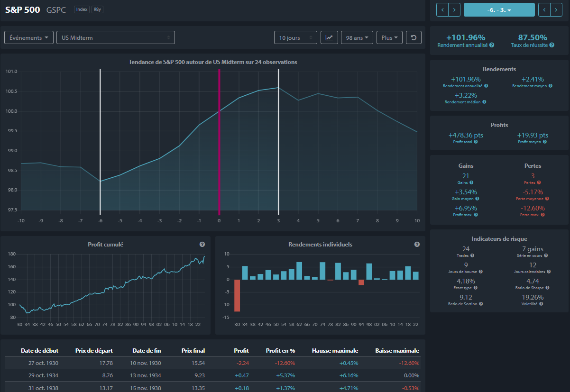Image resolution: width=570 pixels, height=392 pixels.
Task: Click the Index badge
Action: pyautogui.click(x=82, y=9)
